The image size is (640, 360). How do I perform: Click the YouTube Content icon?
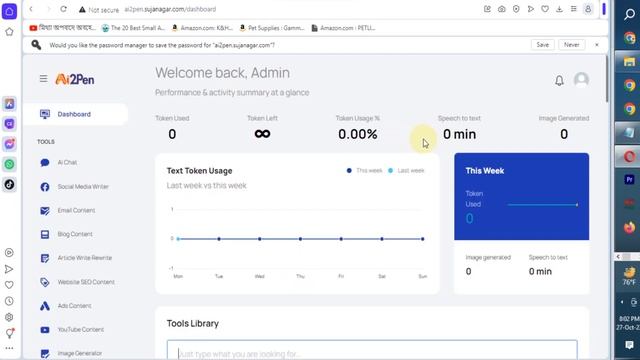[45, 330]
